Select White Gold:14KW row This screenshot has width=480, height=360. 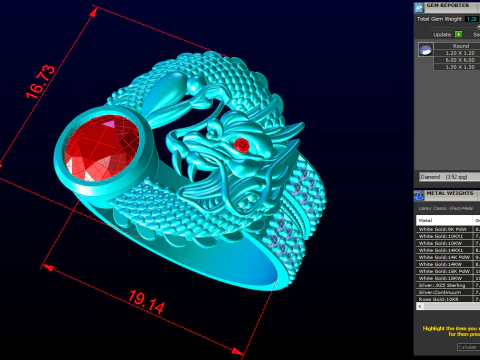click(448, 264)
